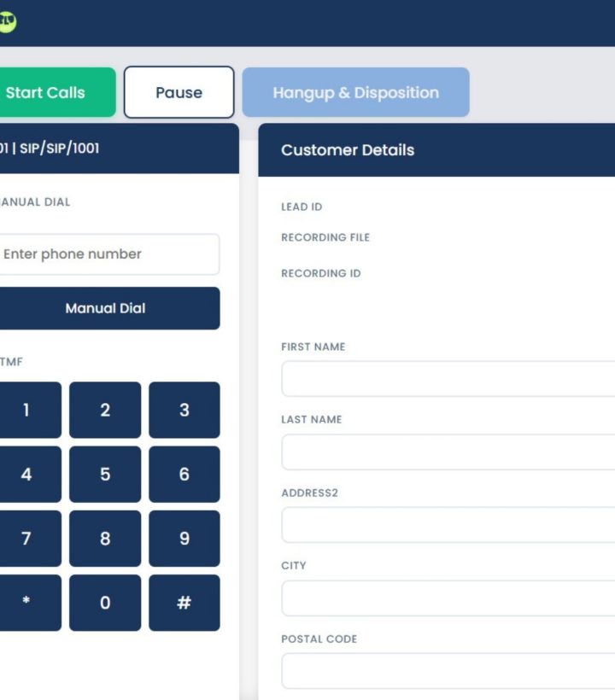Click Hangup & Disposition
The width and height of the screenshot is (615, 700).
(x=357, y=91)
